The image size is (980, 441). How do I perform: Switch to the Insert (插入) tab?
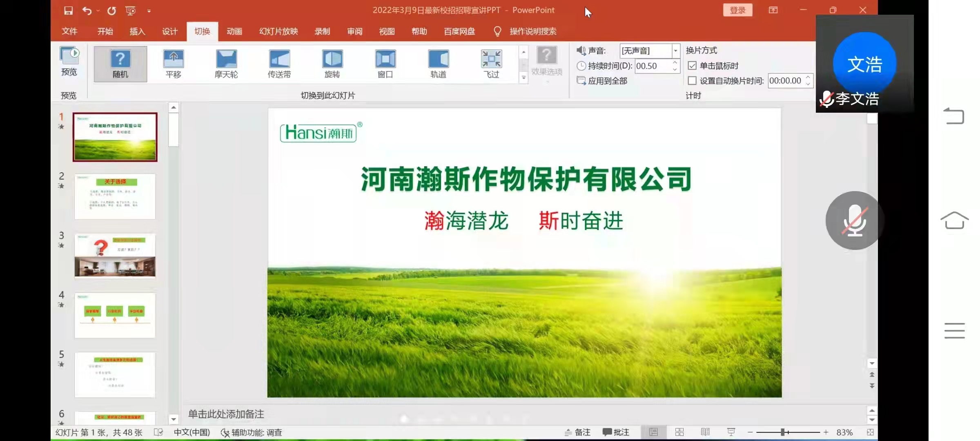click(x=137, y=31)
